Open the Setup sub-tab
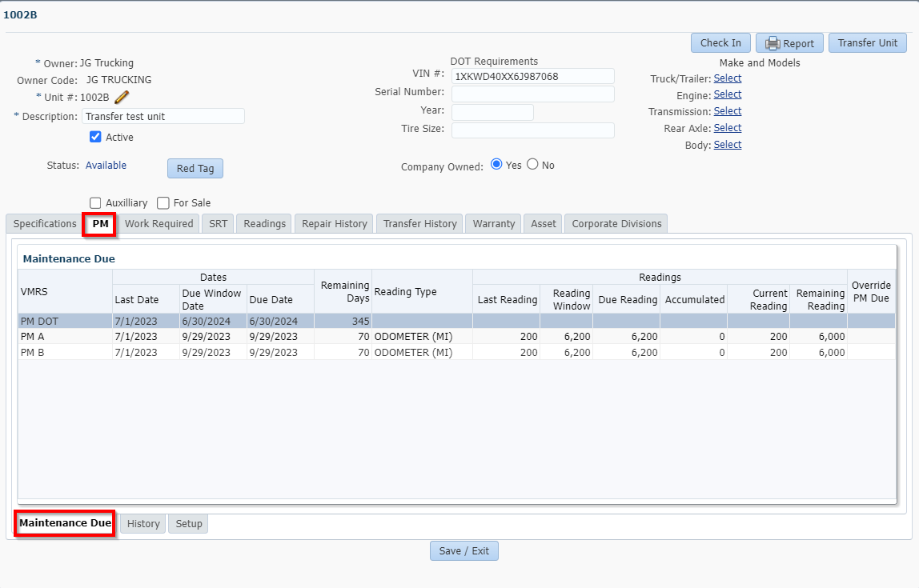 pos(189,524)
